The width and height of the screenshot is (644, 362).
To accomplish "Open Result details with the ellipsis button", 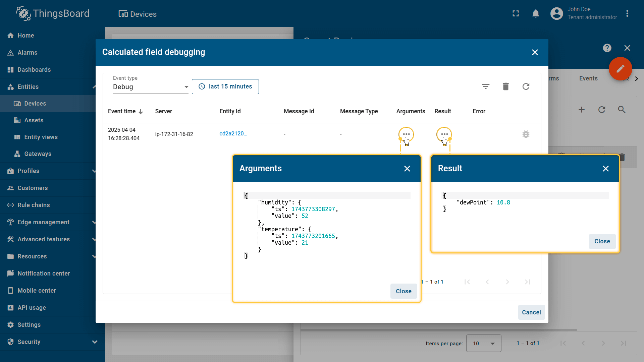I will click(444, 134).
